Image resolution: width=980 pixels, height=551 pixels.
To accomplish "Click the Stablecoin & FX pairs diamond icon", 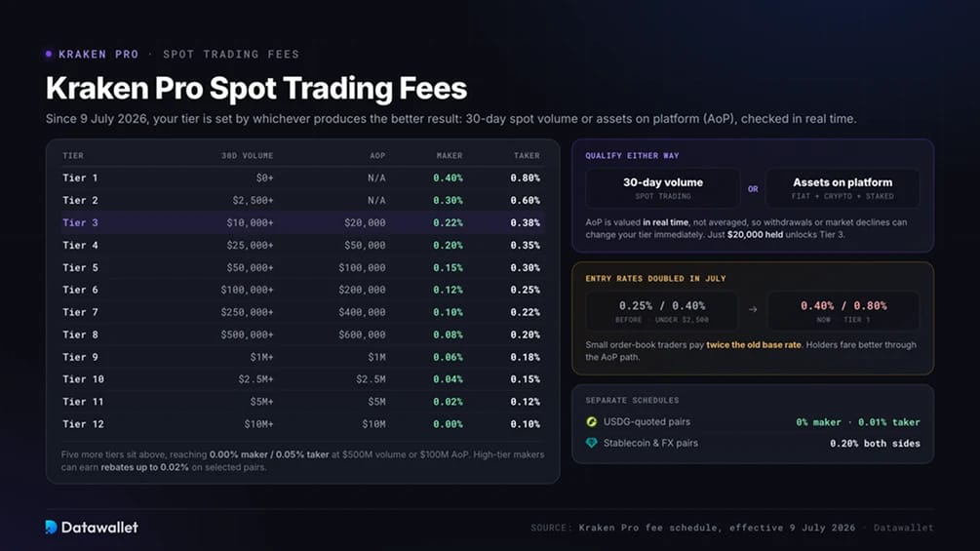I will (x=591, y=443).
